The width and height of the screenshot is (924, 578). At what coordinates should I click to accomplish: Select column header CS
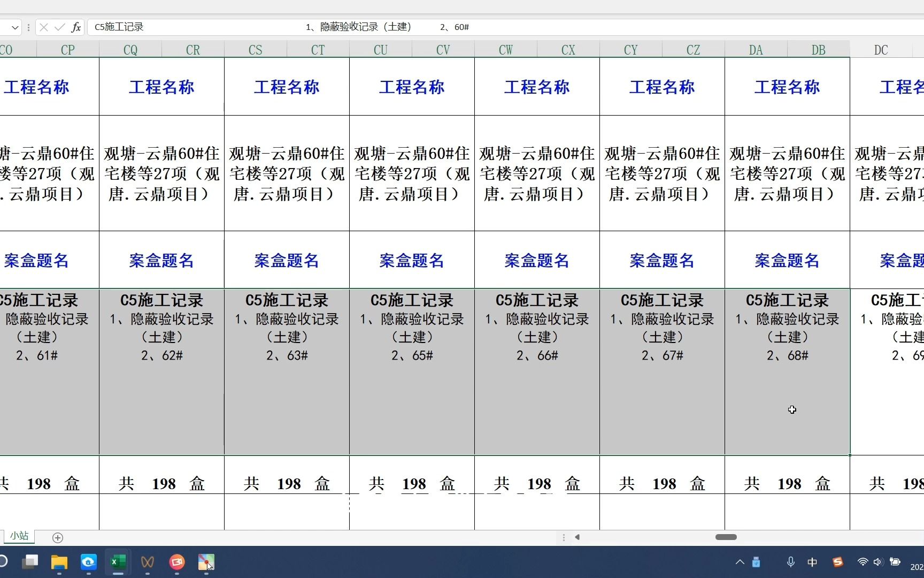coord(256,50)
